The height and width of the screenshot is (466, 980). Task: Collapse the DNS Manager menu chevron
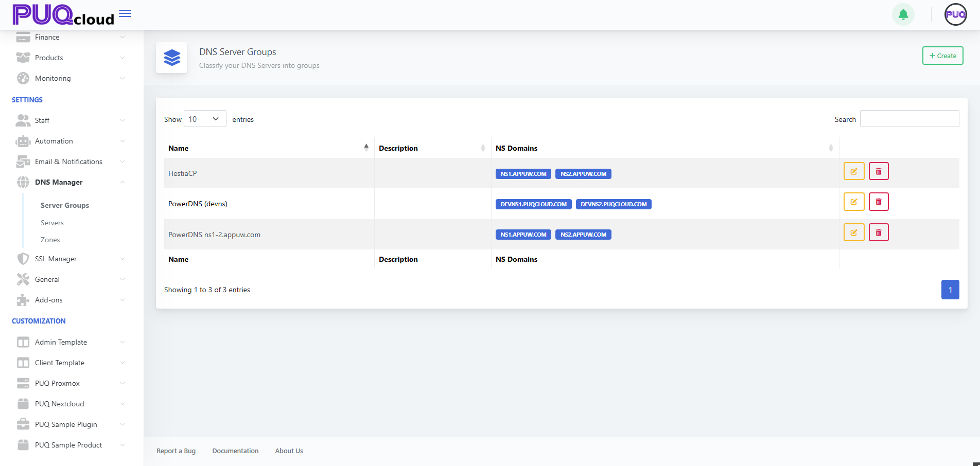click(122, 182)
